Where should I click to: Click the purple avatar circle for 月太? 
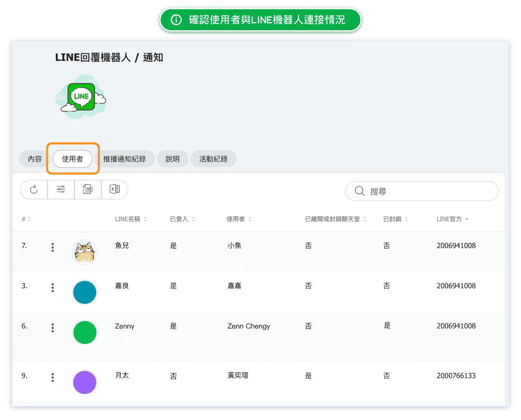pyautogui.click(x=85, y=382)
